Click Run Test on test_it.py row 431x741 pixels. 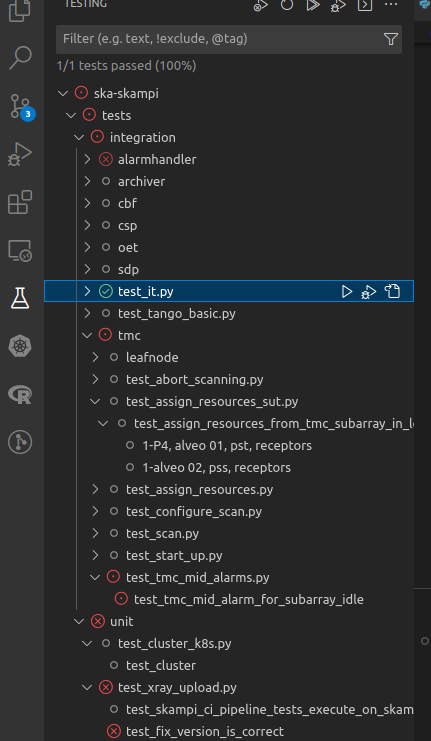pos(347,292)
